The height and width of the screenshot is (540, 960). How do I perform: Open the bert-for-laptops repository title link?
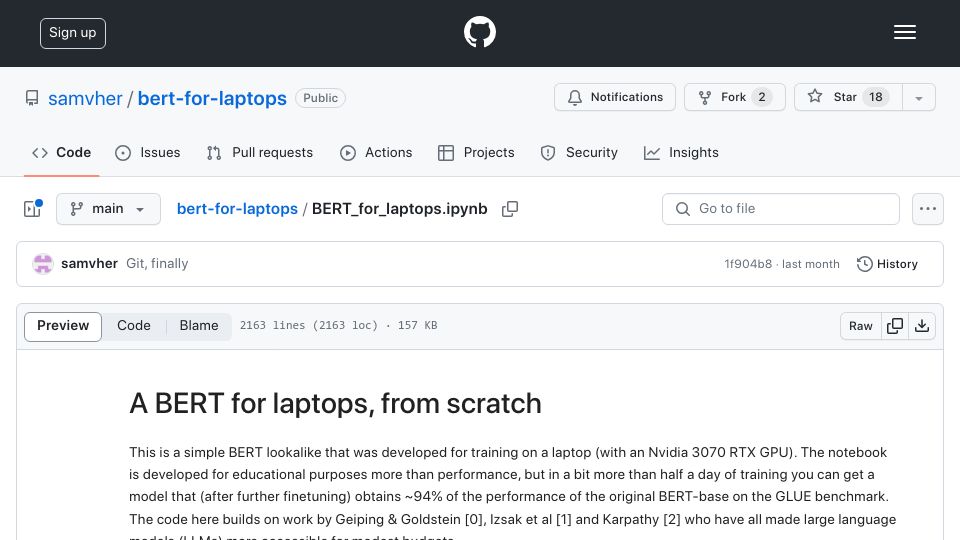pyautogui.click(x=212, y=98)
